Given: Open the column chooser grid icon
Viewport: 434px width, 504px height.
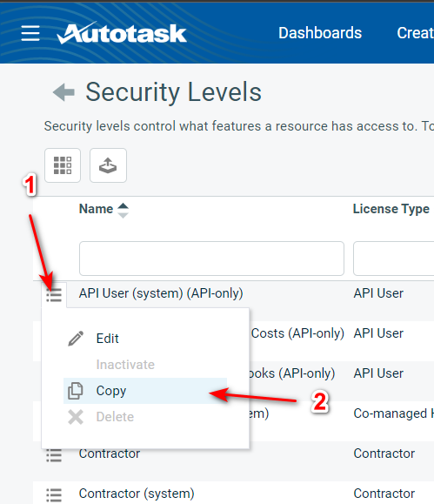Looking at the screenshot, I should (x=63, y=165).
